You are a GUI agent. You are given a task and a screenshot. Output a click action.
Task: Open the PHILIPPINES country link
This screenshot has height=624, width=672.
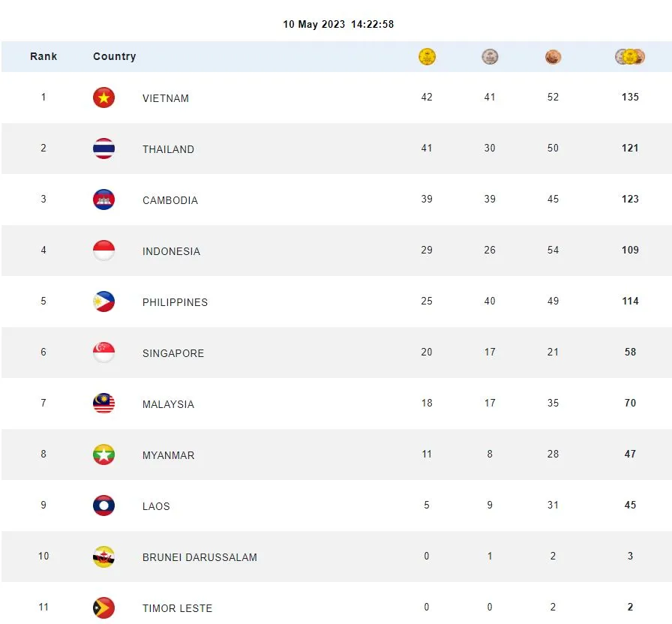175,302
